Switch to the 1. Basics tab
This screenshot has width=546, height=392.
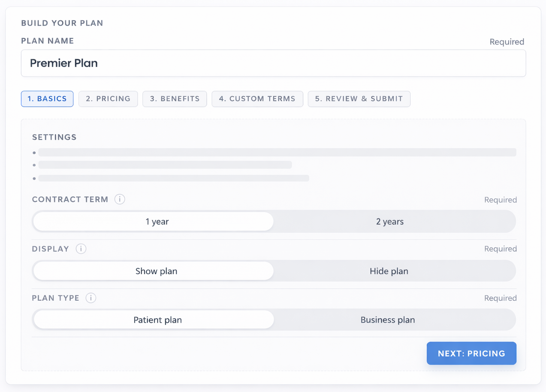(47, 99)
